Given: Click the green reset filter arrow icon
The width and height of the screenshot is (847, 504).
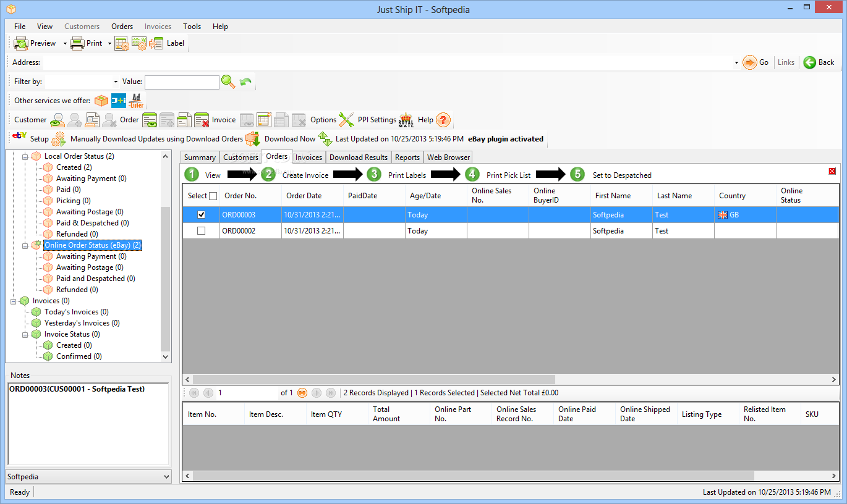Looking at the screenshot, I should 246,82.
